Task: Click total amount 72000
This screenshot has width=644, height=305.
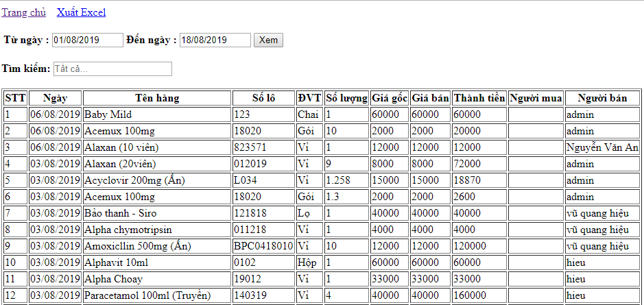Action: coord(479,164)
